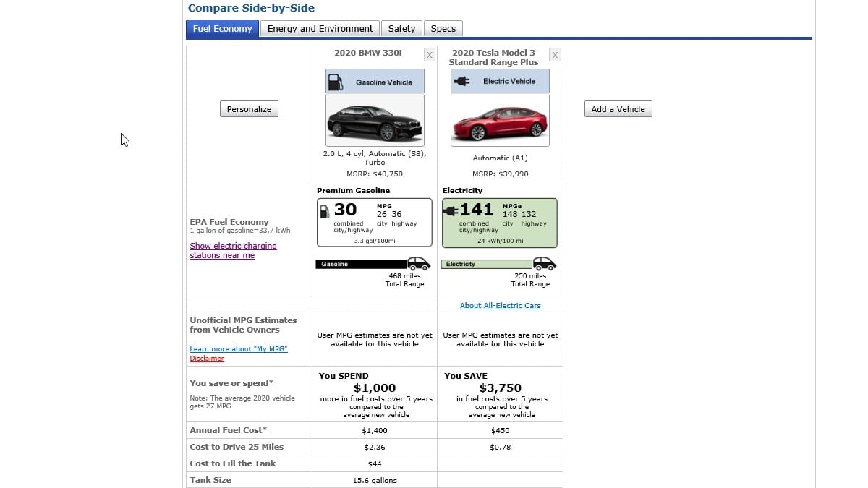Click the green Electricity range bar
868x488 pixels.
486,265
